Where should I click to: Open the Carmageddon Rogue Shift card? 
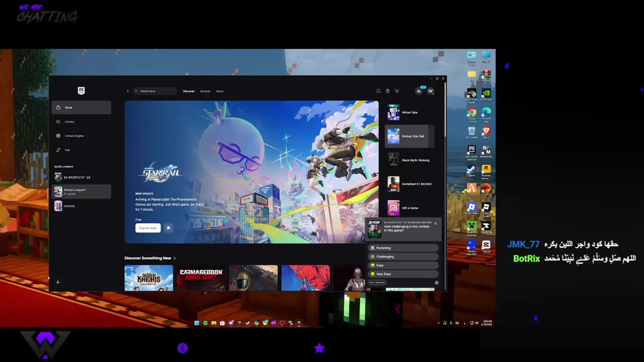pyautogui.click(x=201, y=278)
